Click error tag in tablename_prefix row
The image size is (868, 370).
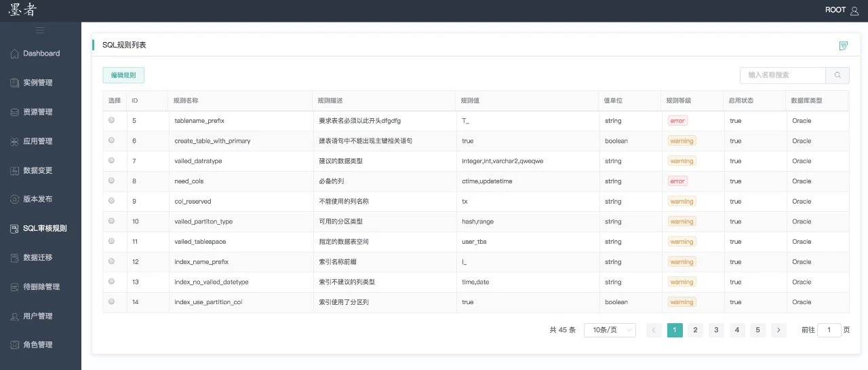click(x=677, y=120)
